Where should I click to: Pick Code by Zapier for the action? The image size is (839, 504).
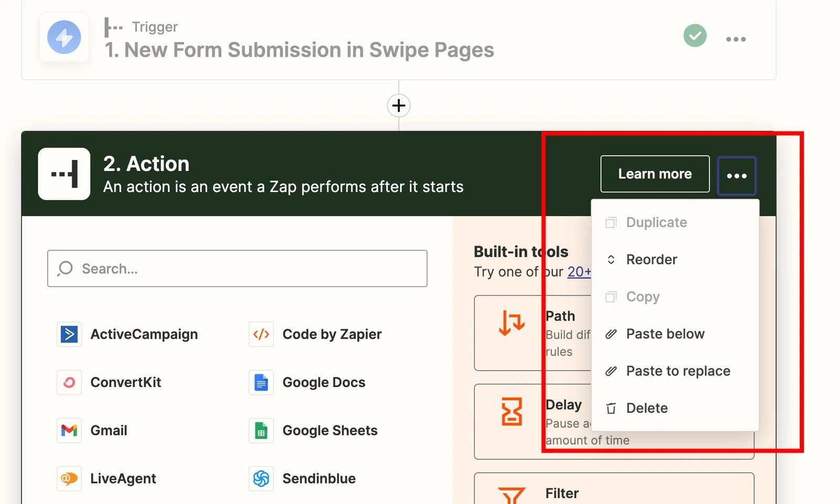click(x=261, y=334)
